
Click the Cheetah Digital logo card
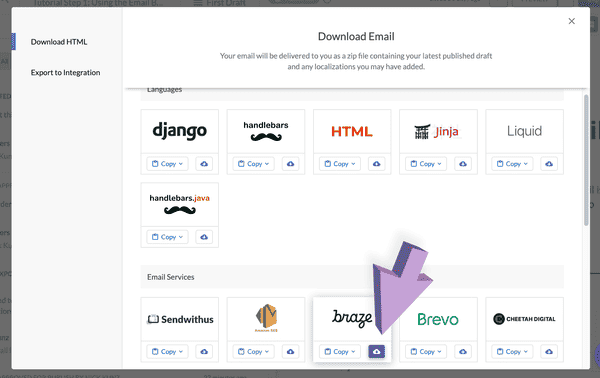525,319
